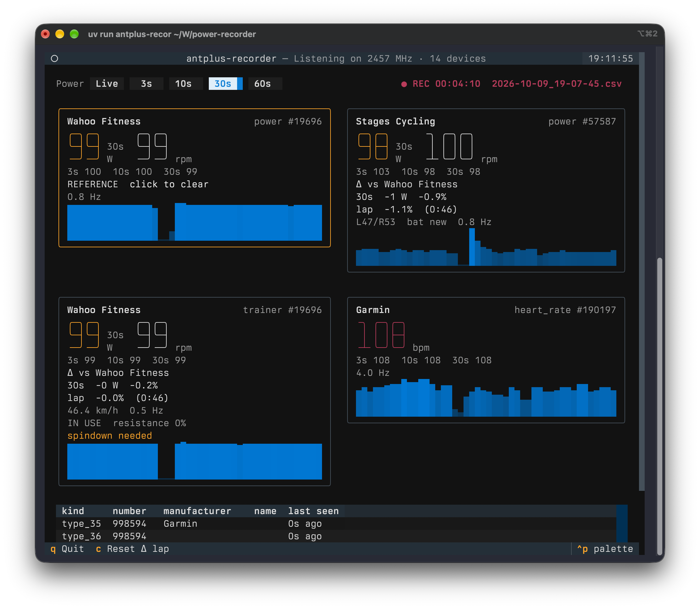The width and height of the screenshot is (700, 609).
Task: Select the 60s power averaging tab
Action: 265,84
